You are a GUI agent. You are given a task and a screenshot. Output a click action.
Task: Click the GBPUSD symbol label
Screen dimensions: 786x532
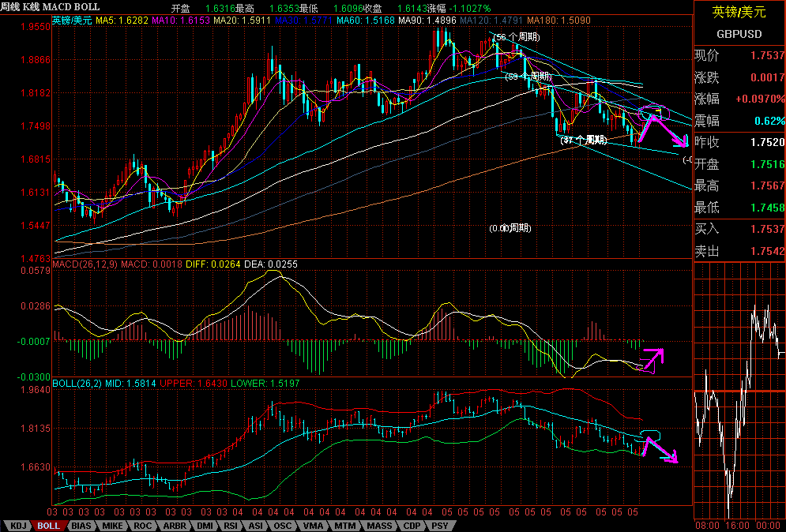(x=739, y=34)
